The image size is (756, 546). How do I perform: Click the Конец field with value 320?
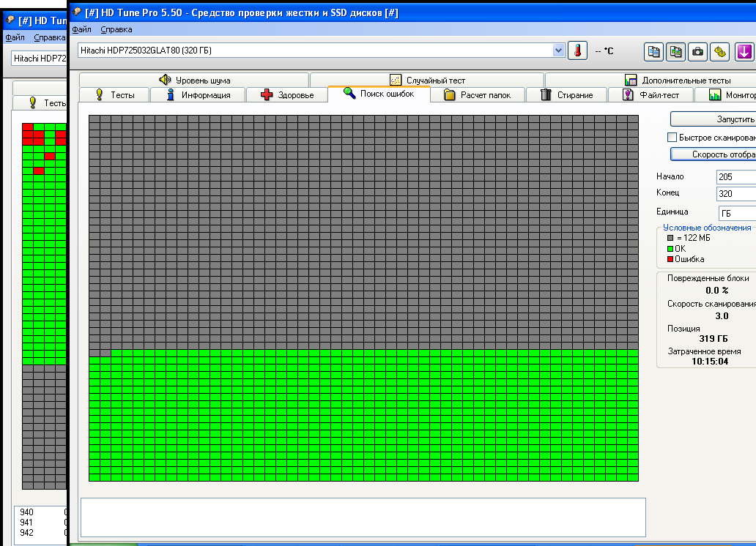[735, 194]
